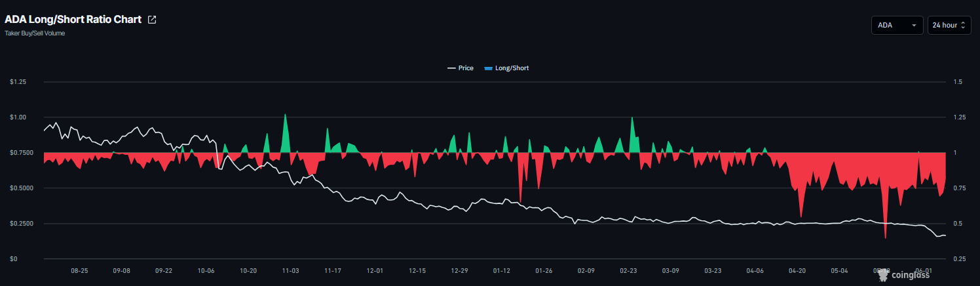
Task: Click the blue Long/Short legend marker icon
Action: pyautogui.click(x=488, y=68)
